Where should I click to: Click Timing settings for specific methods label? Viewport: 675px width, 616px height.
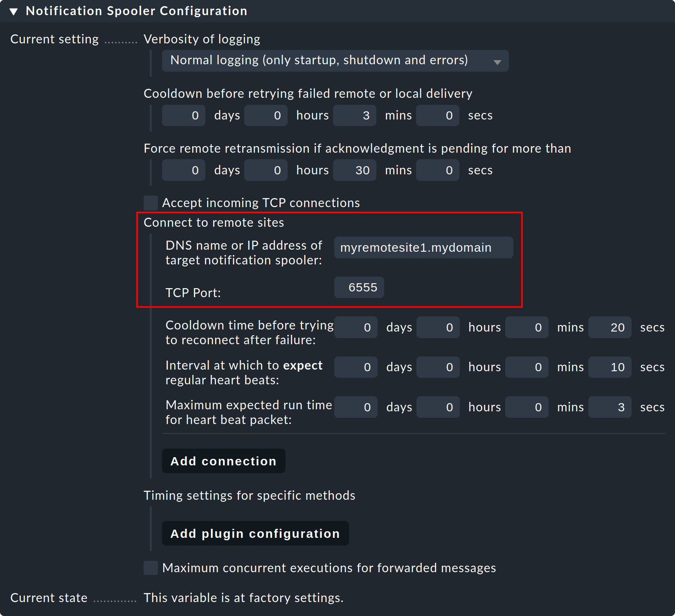249,495
